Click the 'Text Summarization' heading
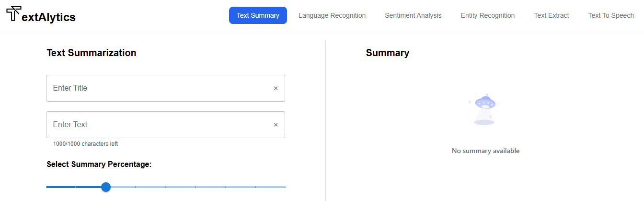This screenshot has width=644, height=201. (91, 53)
